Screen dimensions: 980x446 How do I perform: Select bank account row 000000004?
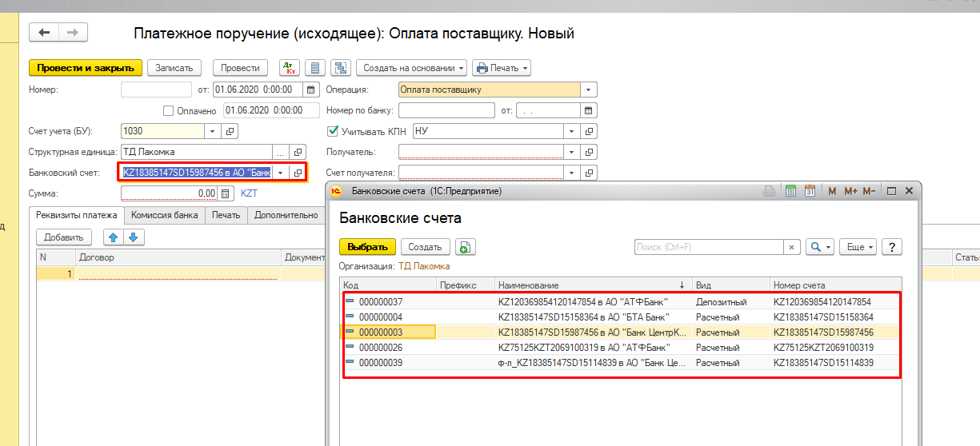coord(622,317)
